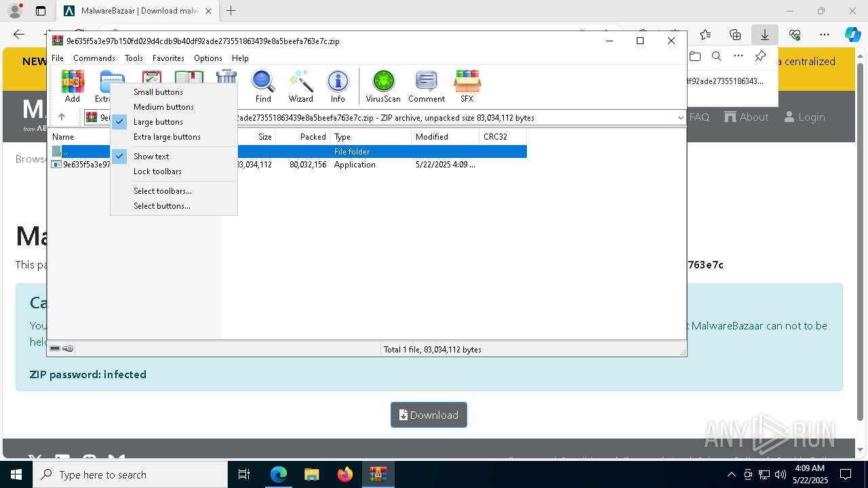The width and height of the screenshot is (868, 488).
Task: Select the parent folder '..' row
Action: [x=288, y=151]
